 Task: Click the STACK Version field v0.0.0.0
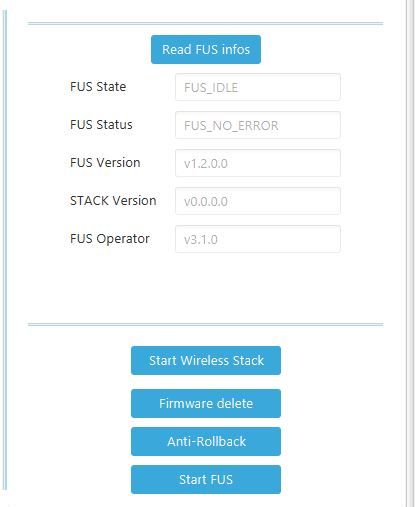pos(258,201)
